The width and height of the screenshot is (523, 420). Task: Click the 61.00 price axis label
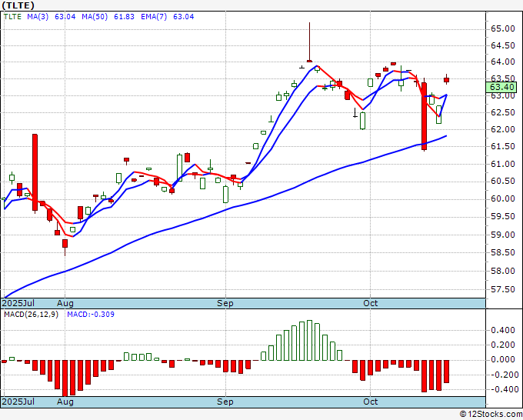pyautogui.click(x=503, y=164)
